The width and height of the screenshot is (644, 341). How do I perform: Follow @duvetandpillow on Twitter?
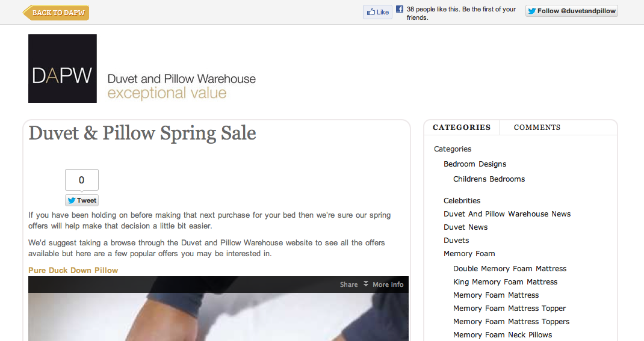[x=571, y=11]
